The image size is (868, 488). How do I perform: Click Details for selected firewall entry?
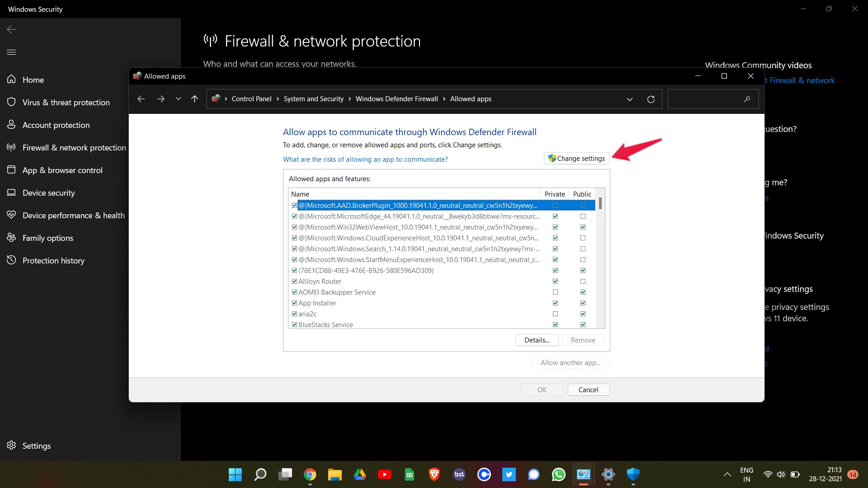coord(536,340)
